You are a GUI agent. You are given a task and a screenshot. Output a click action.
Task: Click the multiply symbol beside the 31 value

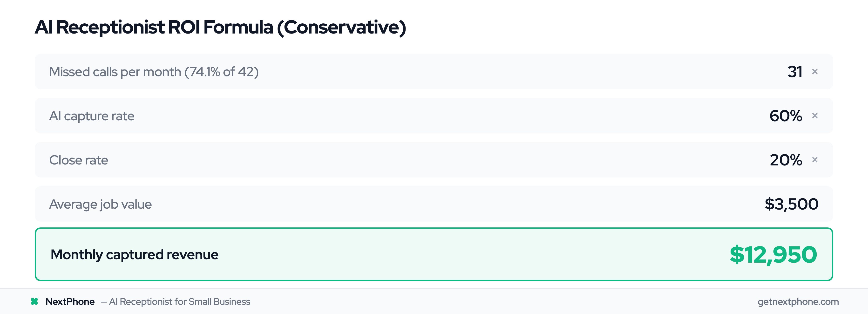pos(815,71)
